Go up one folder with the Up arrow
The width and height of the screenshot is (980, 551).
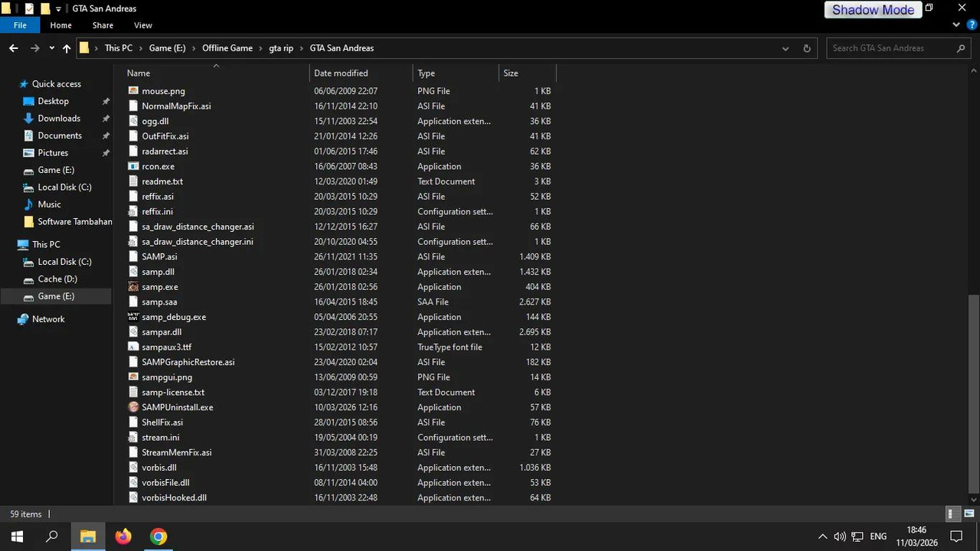(67, 48)
